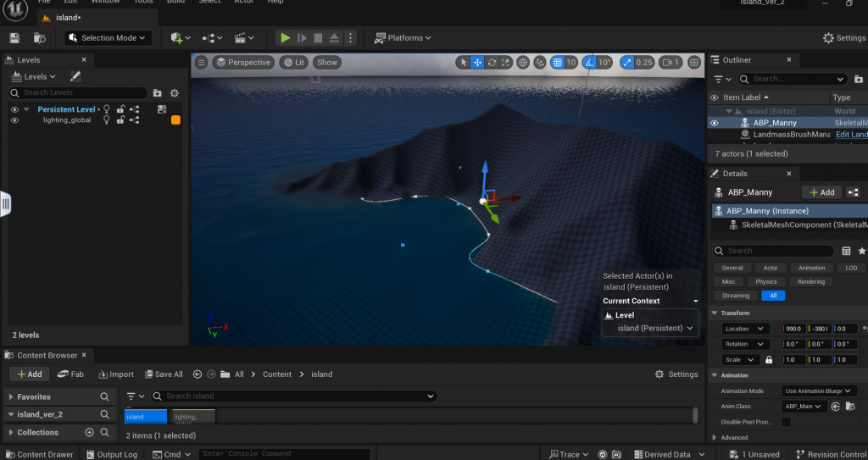
Task: Select the Rendering filter in Details
Action: [810, 282]
